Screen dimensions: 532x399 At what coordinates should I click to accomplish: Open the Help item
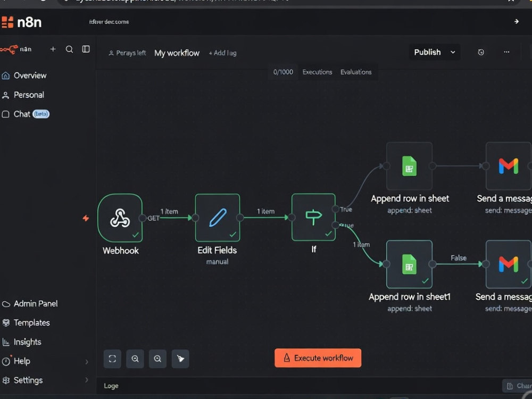[x=16, y=361]
